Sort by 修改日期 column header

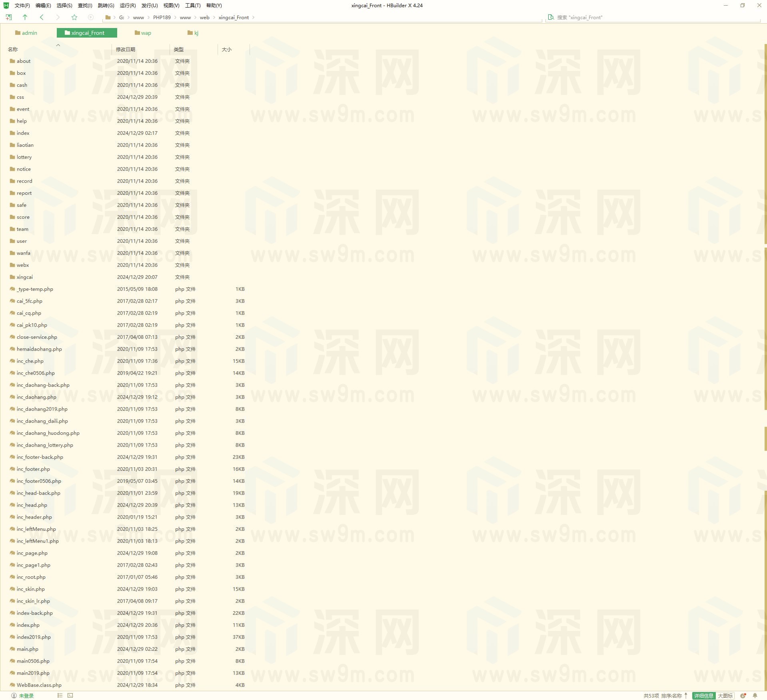coord(126,49)
